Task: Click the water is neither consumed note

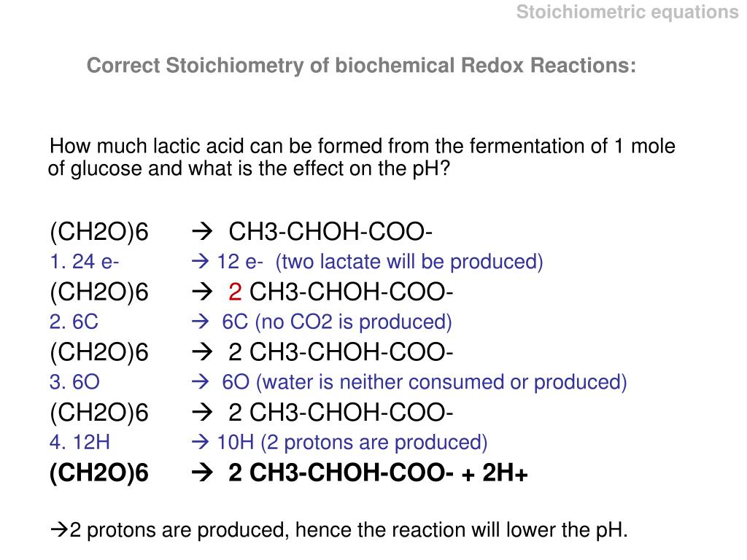Action: [441, 382]
